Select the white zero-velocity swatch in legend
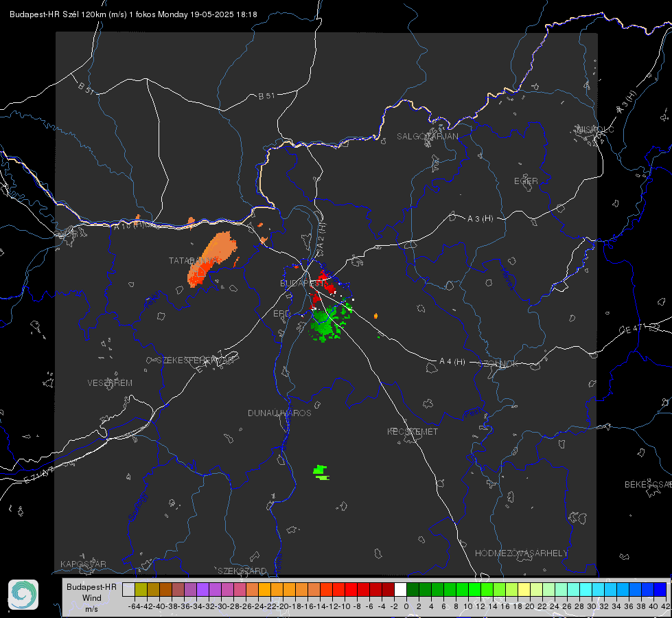The height and width of the screenshot is (618, 672). coord(400,589)
